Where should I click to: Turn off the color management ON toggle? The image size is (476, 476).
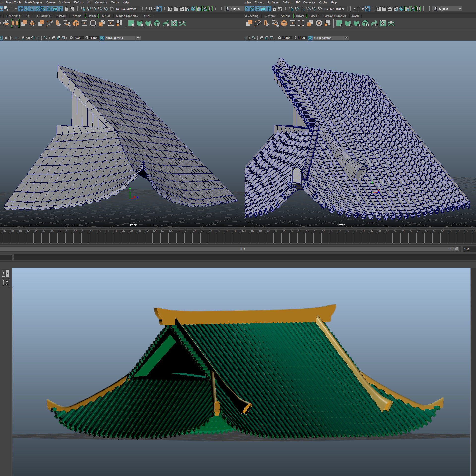click(x=101, y=38)
